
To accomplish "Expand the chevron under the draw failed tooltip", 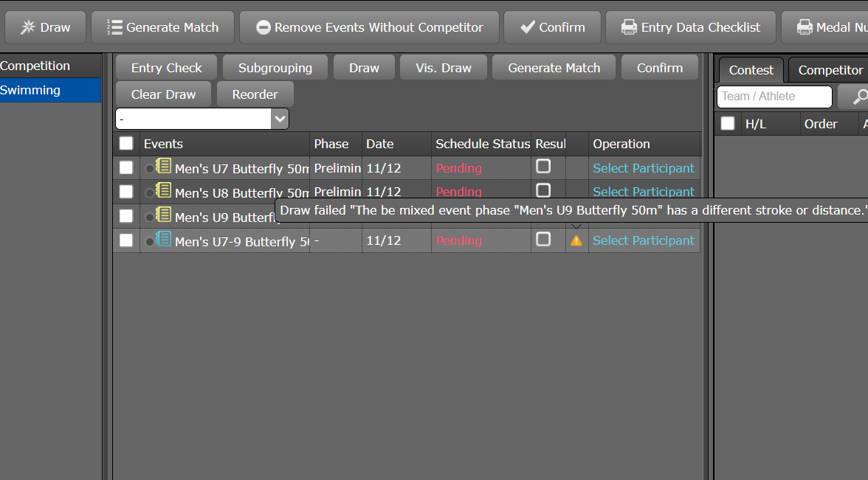I will point(577,226).
